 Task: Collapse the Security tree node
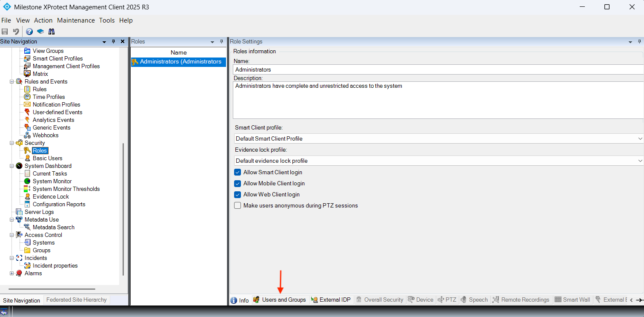coord(12,143)
